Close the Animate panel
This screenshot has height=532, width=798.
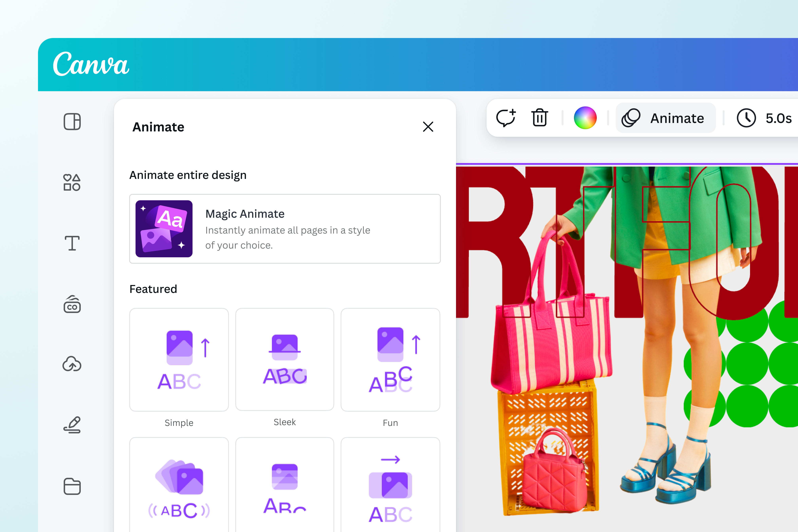click(428, 126)
